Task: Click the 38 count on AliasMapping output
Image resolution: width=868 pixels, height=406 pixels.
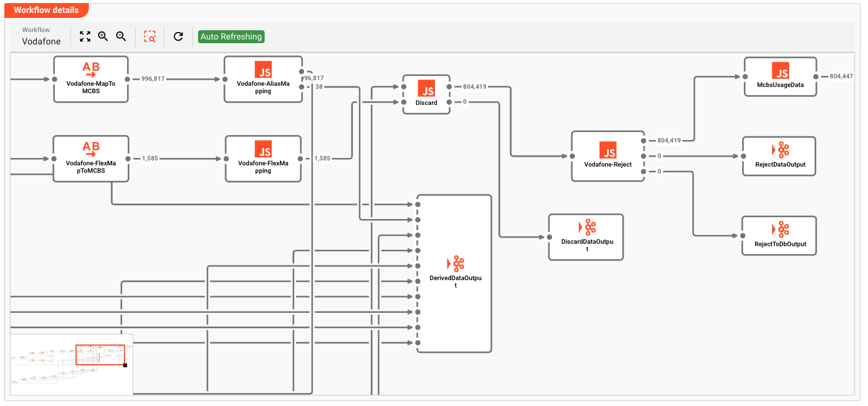Action: pos(319,87)
